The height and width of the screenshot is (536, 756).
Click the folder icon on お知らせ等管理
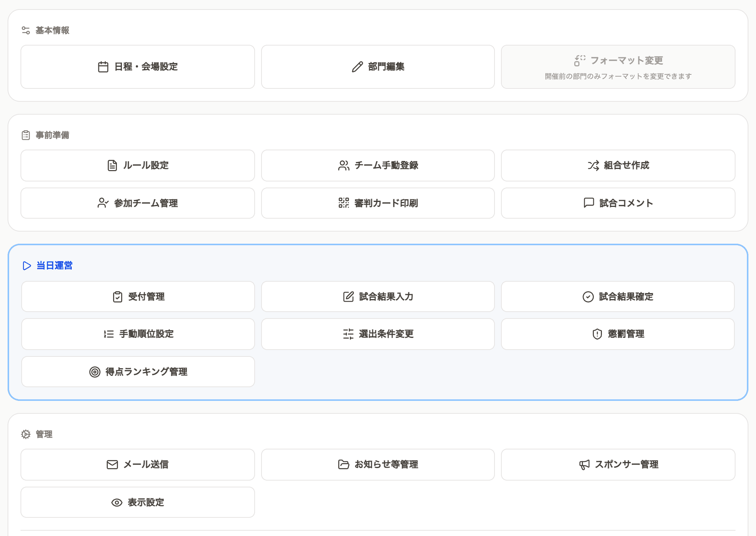click(344, 465)
